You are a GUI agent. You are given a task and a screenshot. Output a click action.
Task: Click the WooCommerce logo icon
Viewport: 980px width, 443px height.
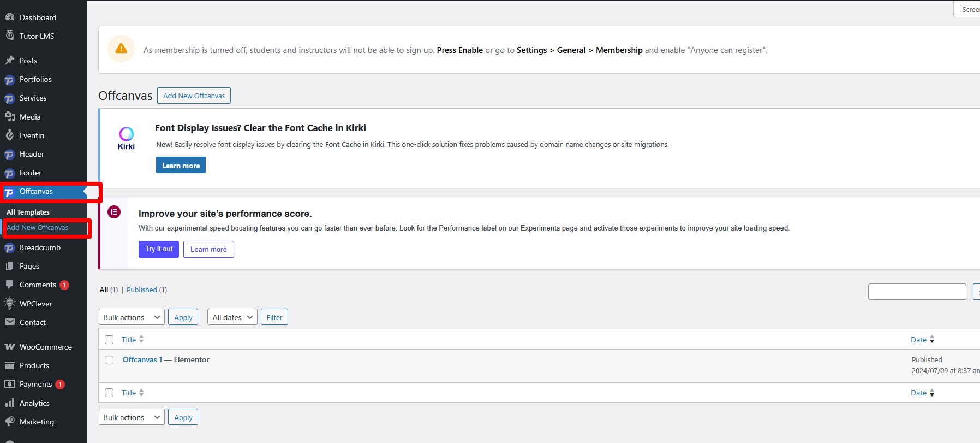point(10,347)
